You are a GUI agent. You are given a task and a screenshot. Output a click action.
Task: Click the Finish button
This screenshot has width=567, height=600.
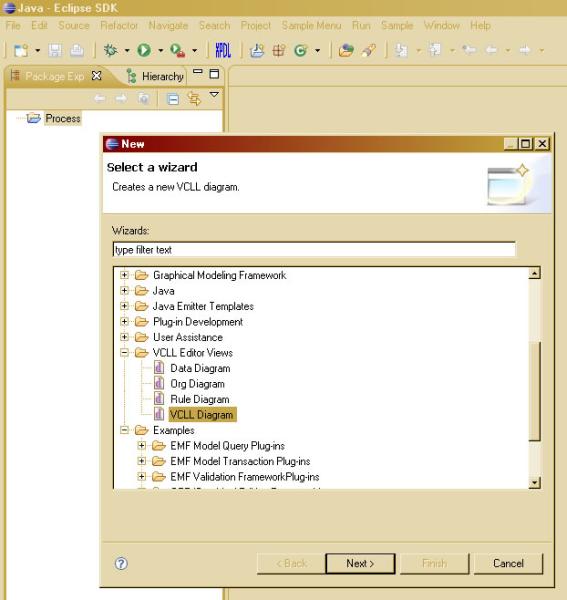[x=434, y=563]
